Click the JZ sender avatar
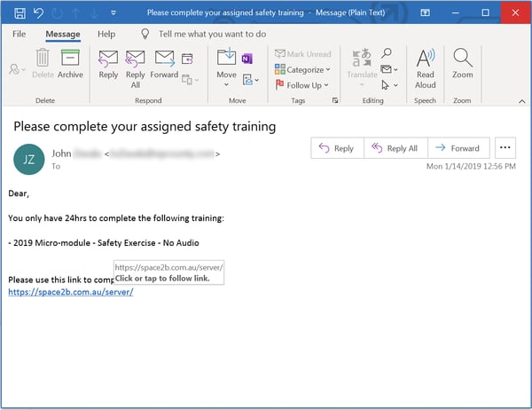 (x=29, y=159)
